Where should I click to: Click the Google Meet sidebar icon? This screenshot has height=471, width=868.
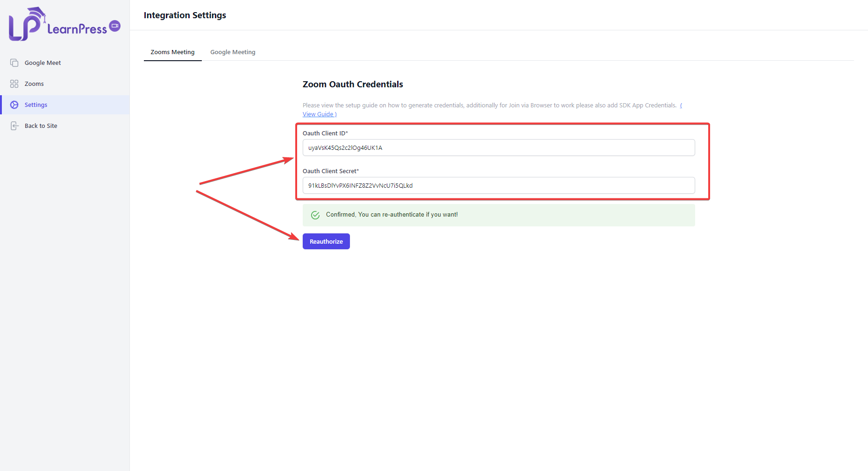click(x=14, y=63)
